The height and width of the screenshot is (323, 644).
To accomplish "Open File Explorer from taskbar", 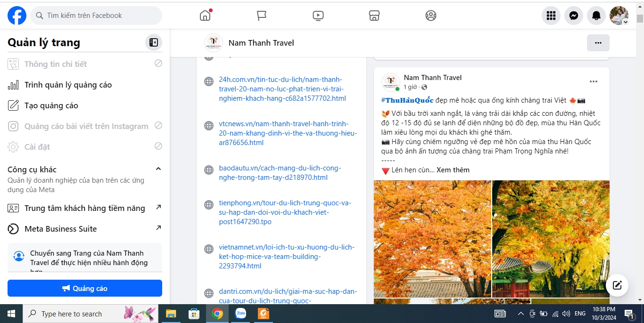I will (x=171, y=314).
